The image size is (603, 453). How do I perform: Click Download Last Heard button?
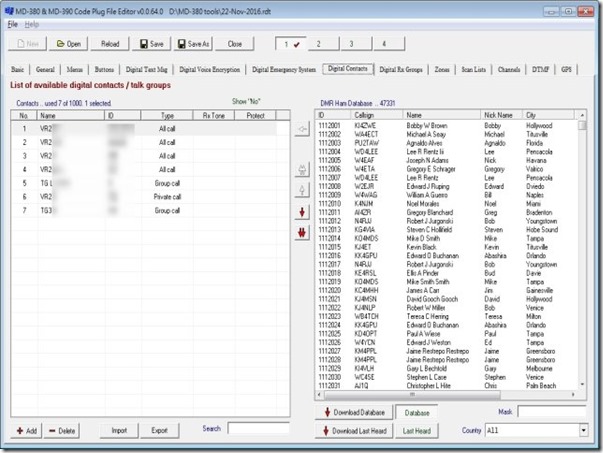354,431
